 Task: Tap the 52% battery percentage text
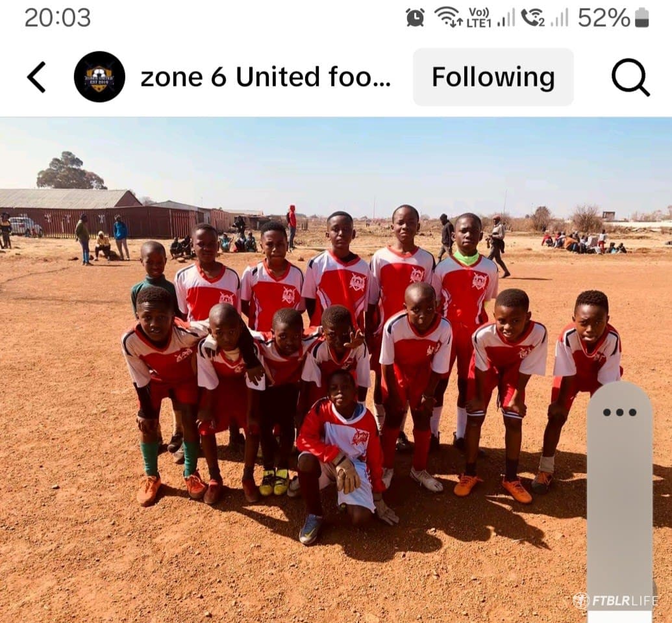pyautogui.click(x=604, y=18)
